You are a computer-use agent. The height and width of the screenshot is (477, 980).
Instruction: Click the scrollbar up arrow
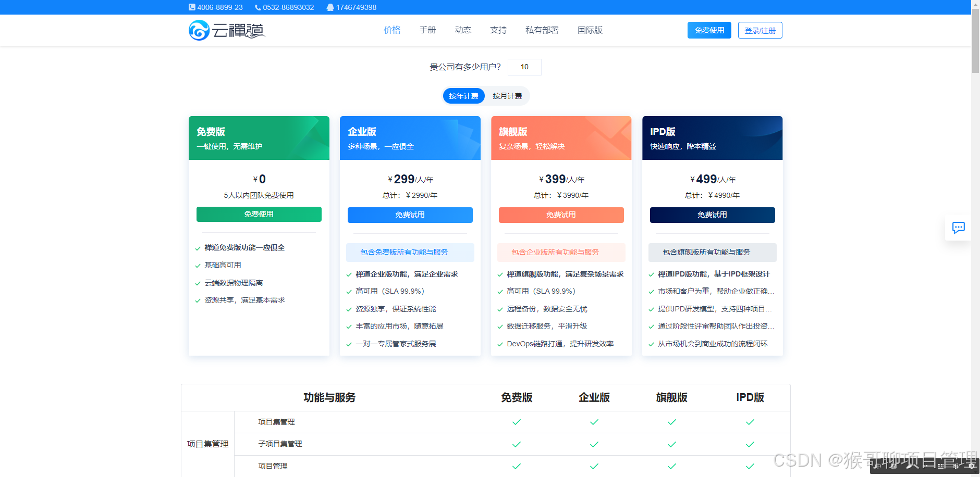pyautogui.click(x=975, y=4)
